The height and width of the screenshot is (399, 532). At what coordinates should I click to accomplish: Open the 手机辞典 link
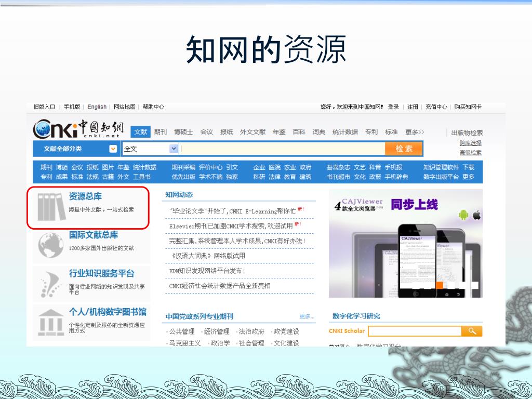pyautogui.click(x=396, y=177)
